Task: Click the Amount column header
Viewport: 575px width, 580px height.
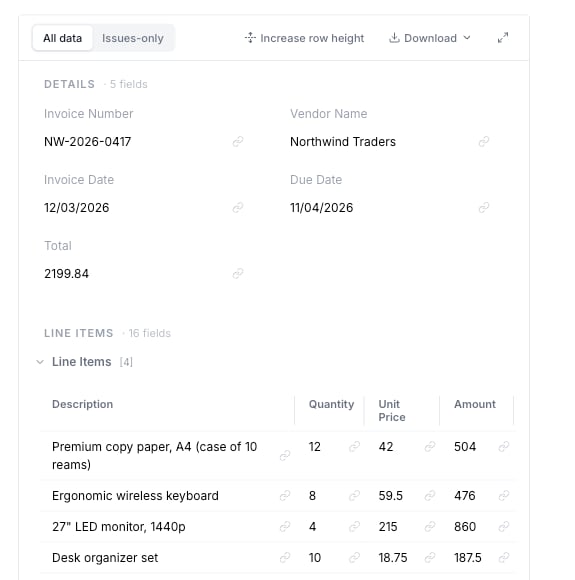Action: click(x=475, y=404)
